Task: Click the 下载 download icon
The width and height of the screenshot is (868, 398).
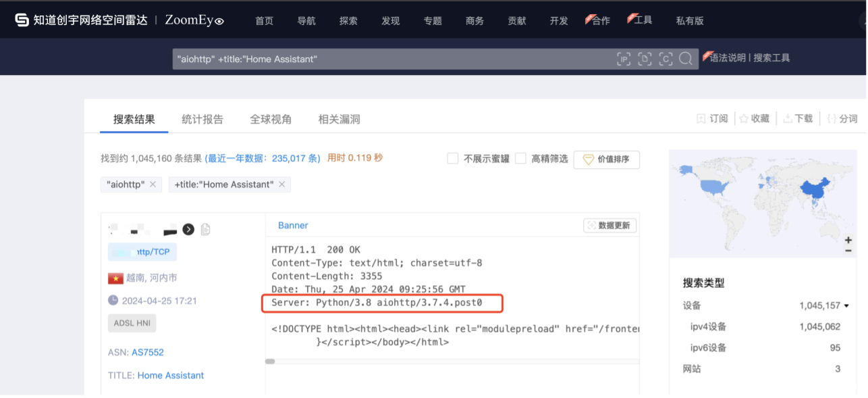Action: pyautogui.click(x=788, y=118)
